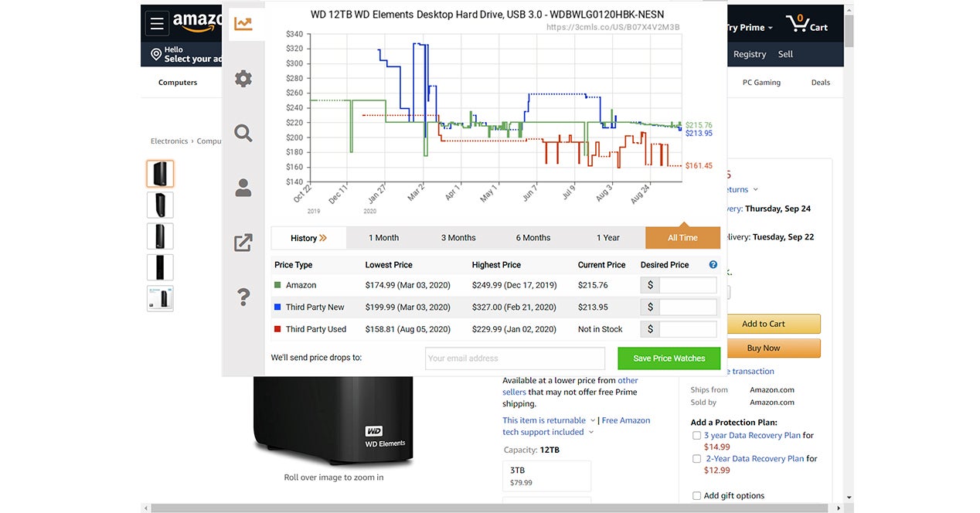Expand Free Amazon tech support dropdown
This screenshot has height=513, width=980.
[590, 433]
